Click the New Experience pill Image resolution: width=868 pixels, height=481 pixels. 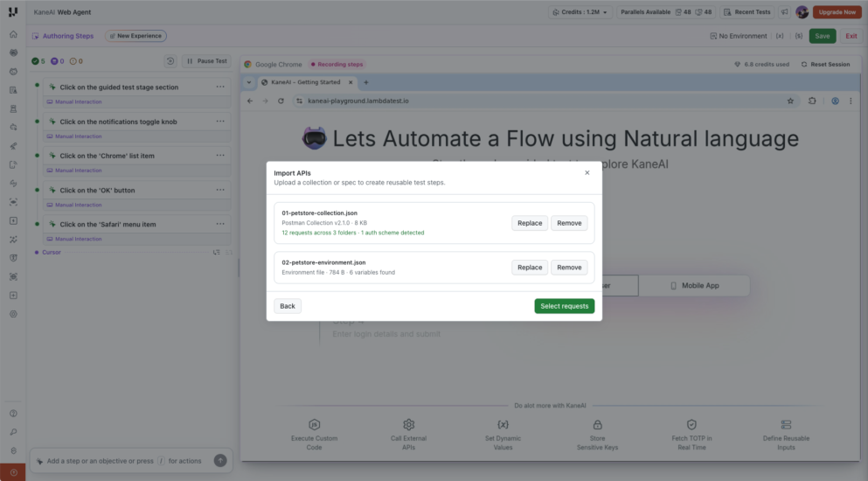[x=135, y=36]
